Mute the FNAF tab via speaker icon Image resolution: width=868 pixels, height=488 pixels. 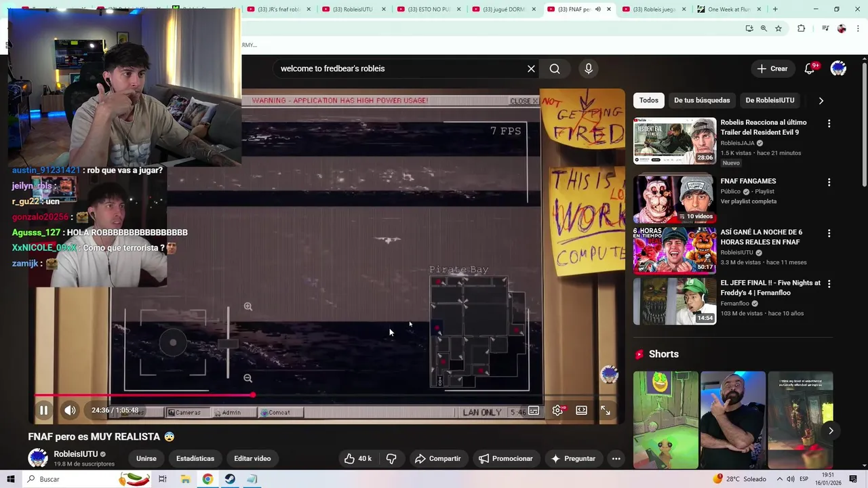(x=597, y=9)
